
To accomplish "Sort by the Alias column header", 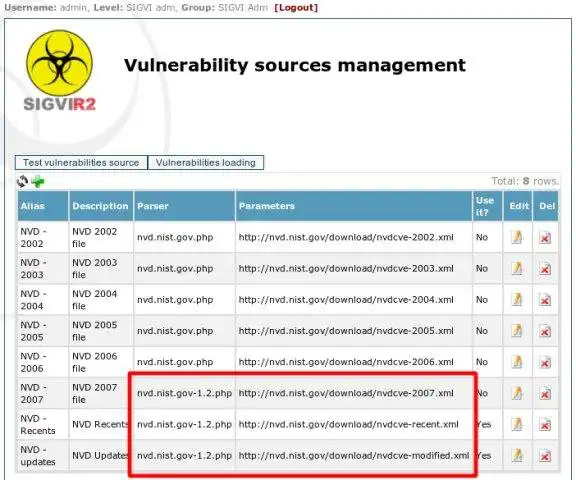I will pos(43,206).
